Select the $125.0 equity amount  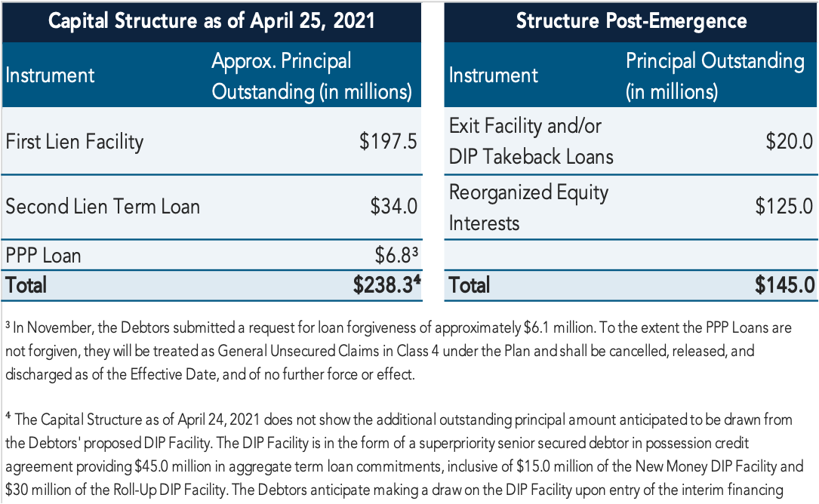coord(784,206)
